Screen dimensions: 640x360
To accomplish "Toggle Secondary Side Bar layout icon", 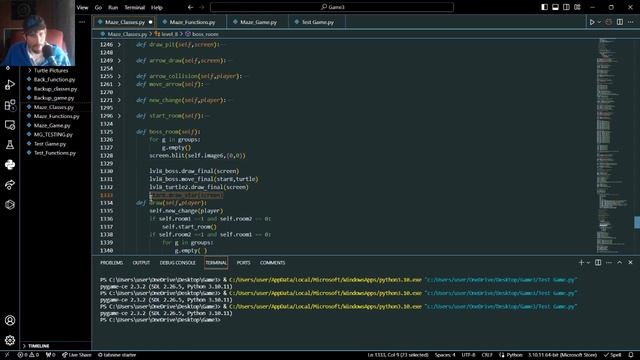I will (566, 7).
